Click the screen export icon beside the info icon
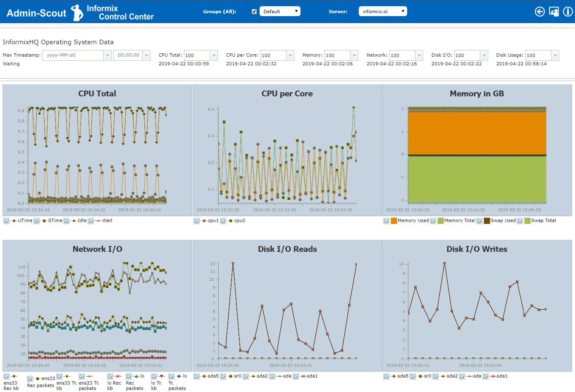The width and height of the screenshot is (575, 392). (x=554, y=12)
